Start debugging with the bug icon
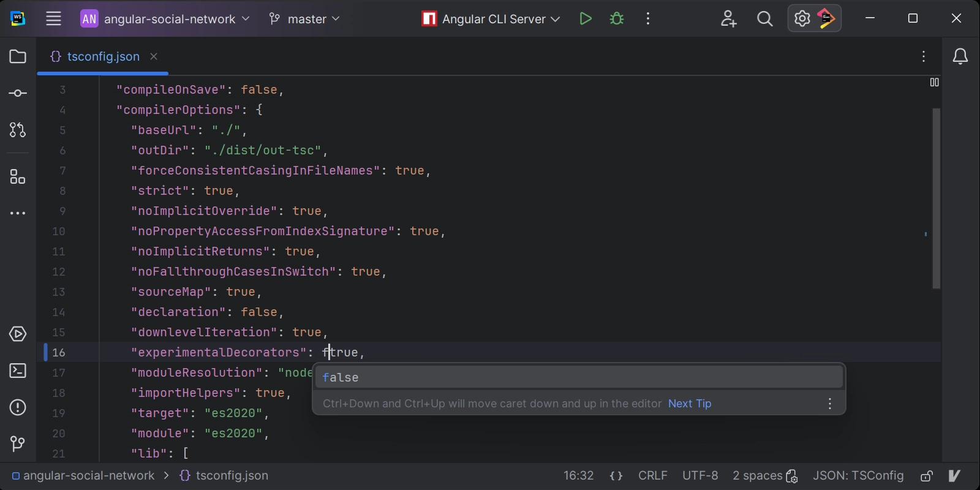 (617, 18)
